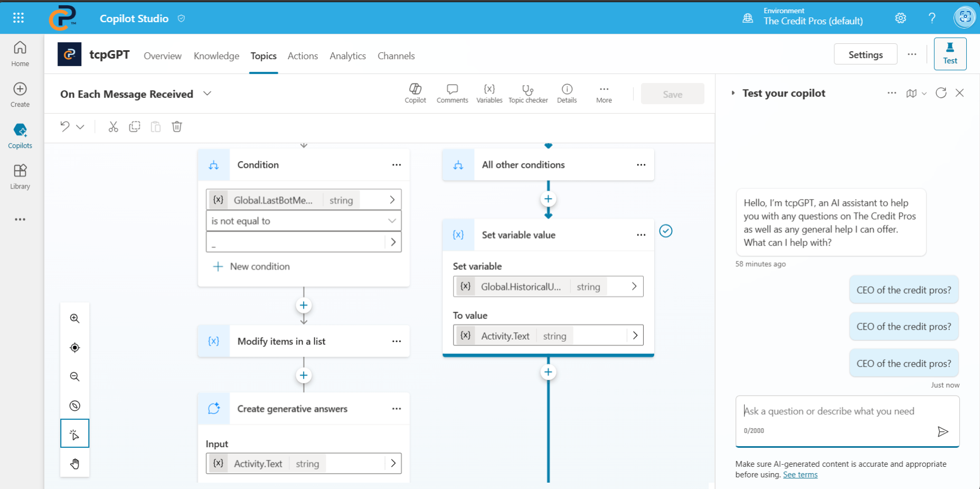Image resolution: width=980 pixels, height=489 pixels.
Task: Collapse Test your copilot header triangle
Action: click(x=733, y=93)
